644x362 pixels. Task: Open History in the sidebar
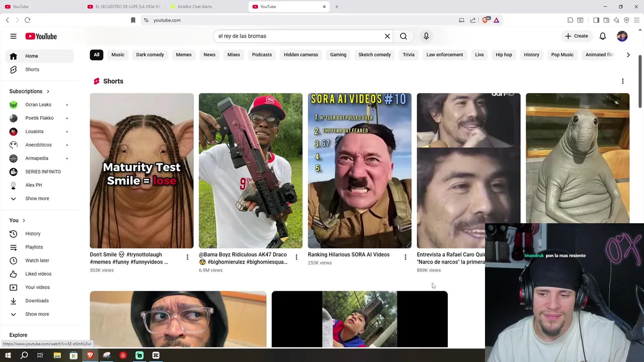point(39,234)
